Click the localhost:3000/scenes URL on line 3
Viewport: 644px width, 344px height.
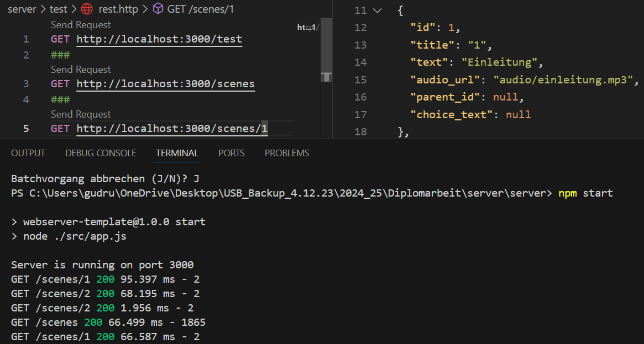pos(165,84)
